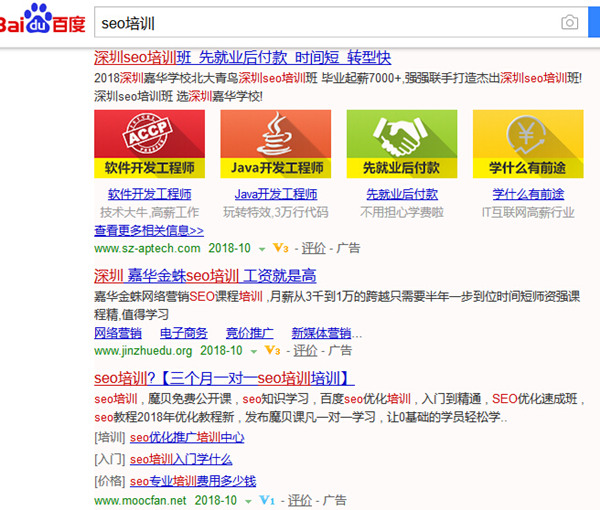
Task: Open the 新媒体营销 sublink
Action: pyautogui.click(x=321, y=333)
